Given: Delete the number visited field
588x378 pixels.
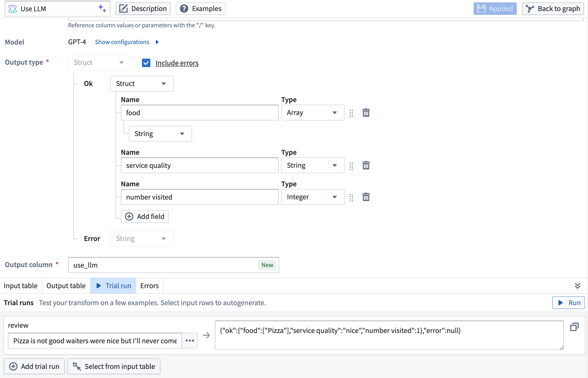Looking at the screenshot, I should click(x=366, y=197).
